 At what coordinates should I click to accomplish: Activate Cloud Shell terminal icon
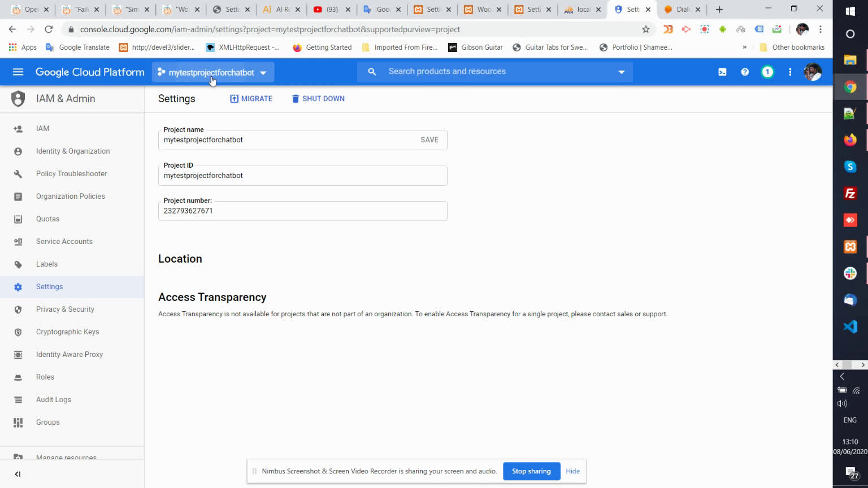(x=722, y=72)
